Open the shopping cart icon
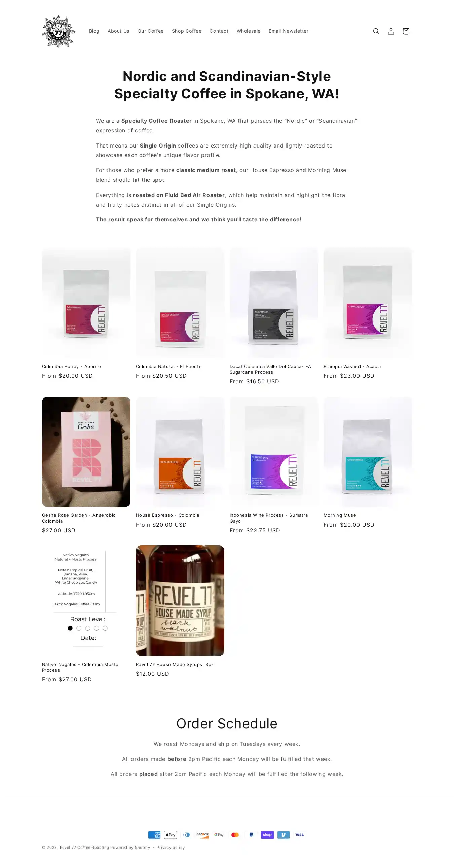This screenshot has width=454, height=868. (406, 31)
